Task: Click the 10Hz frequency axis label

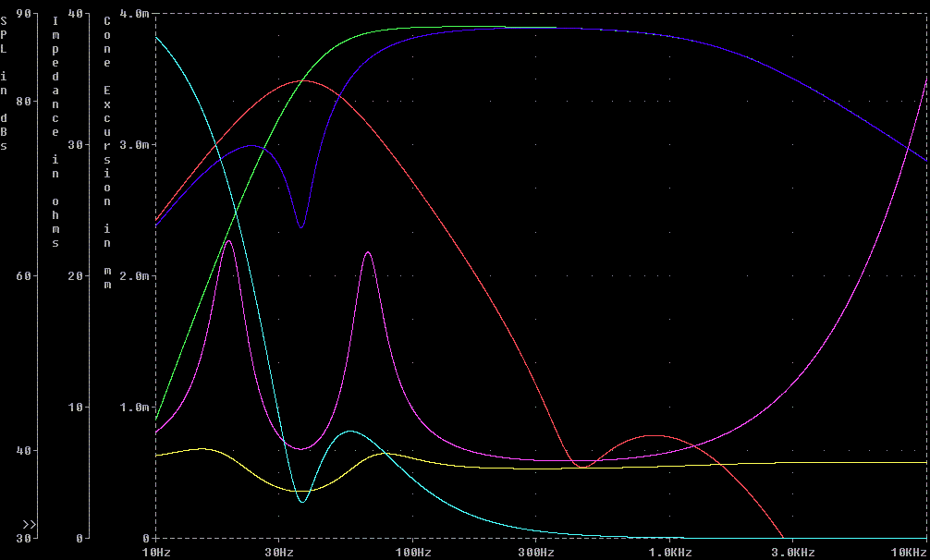Action: (x=156, y=553)
